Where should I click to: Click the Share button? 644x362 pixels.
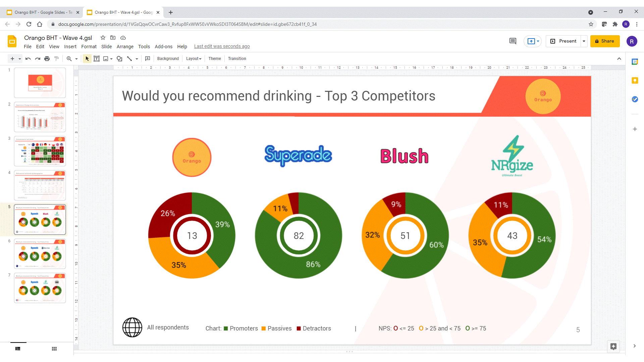point(605,41)
